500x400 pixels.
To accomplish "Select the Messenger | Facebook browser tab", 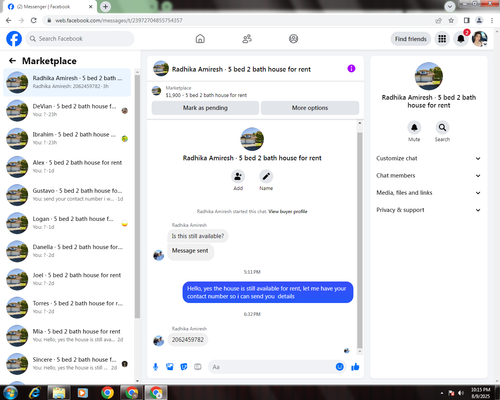I will (x=50, y=7).
